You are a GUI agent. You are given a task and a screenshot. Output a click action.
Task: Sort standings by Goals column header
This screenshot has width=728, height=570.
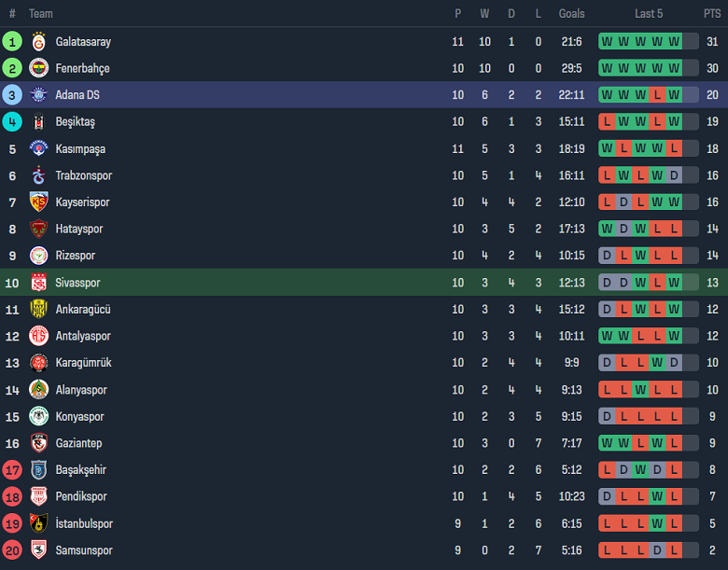point(571,14)
